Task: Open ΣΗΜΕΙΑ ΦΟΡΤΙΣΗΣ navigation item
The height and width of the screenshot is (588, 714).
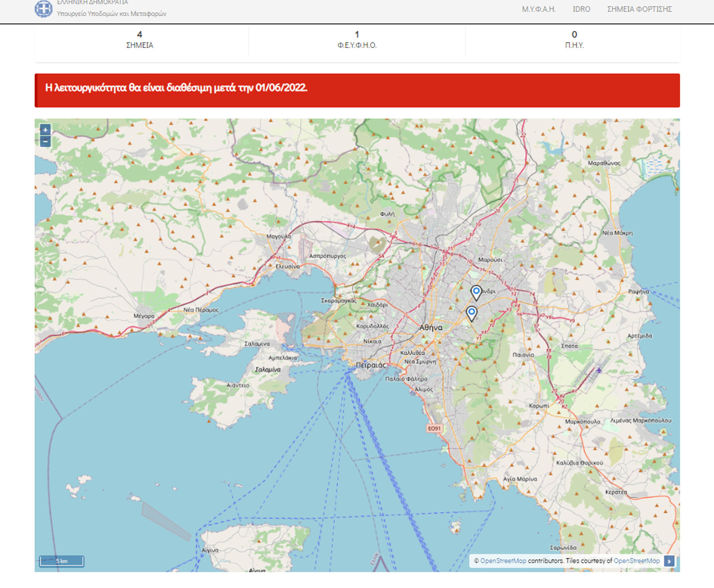Action: (x=639, y=9)
